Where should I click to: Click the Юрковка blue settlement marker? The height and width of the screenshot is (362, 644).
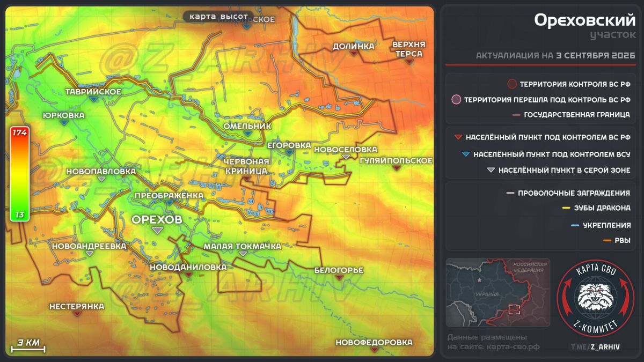click(64, 123)
